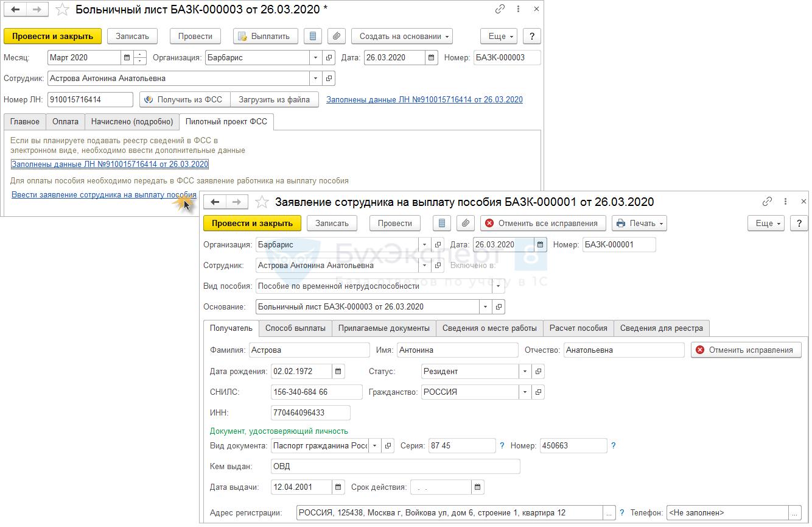Expand the Гражданство selection list
Viewport: 812px width, 527px height.
(525, 392)
